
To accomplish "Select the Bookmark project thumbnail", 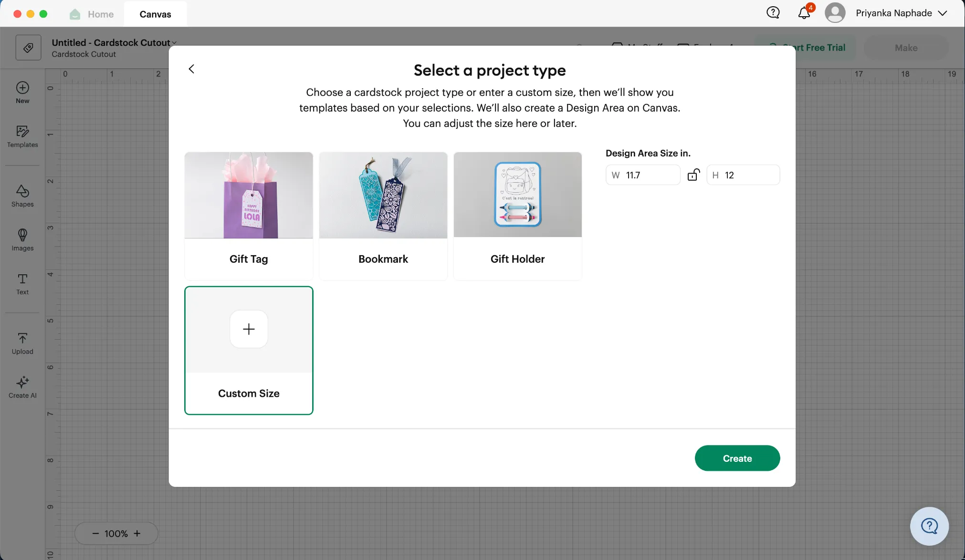I will click(383, 195).
